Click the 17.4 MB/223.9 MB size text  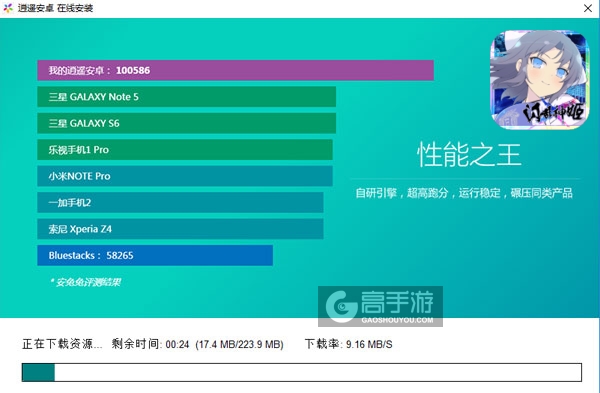[x=240, y=344]
